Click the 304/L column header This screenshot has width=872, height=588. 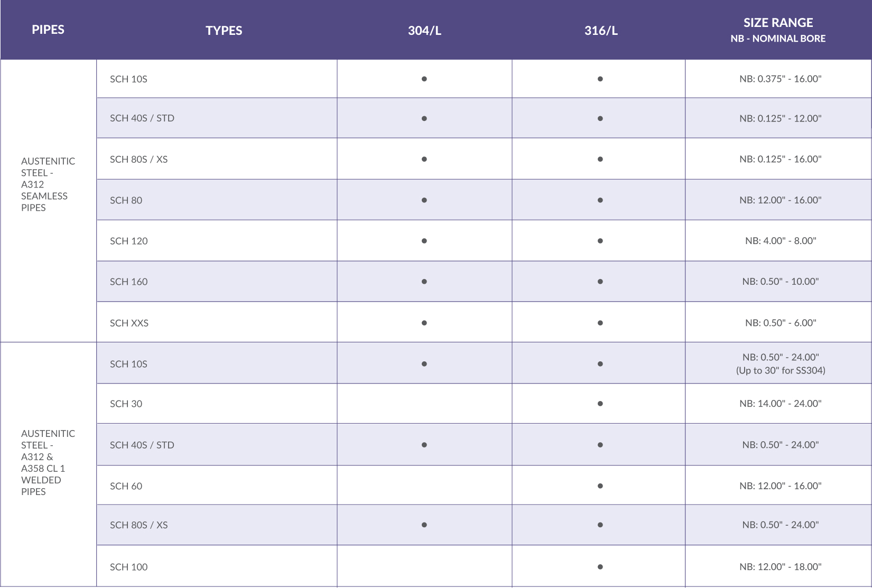(x=424, y=31)
